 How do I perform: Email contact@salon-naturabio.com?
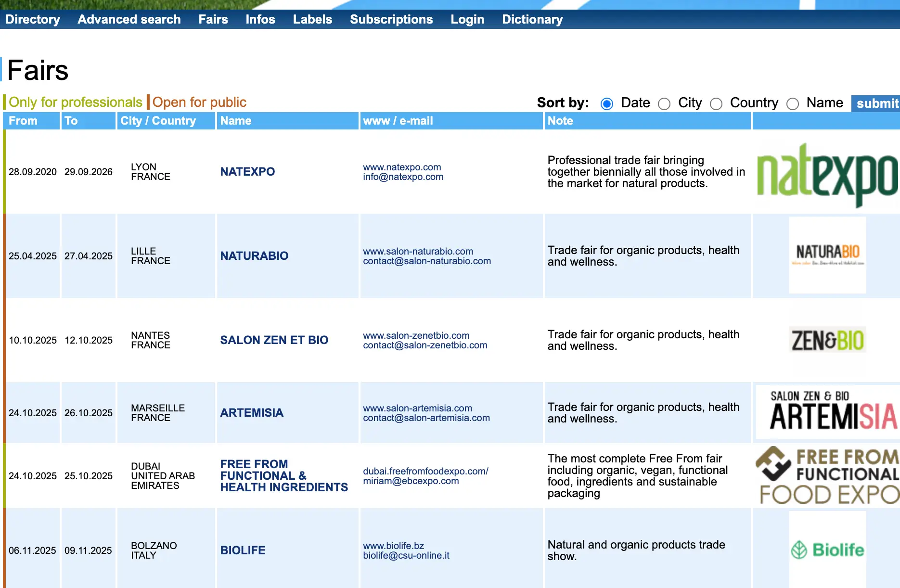(427, 261)
